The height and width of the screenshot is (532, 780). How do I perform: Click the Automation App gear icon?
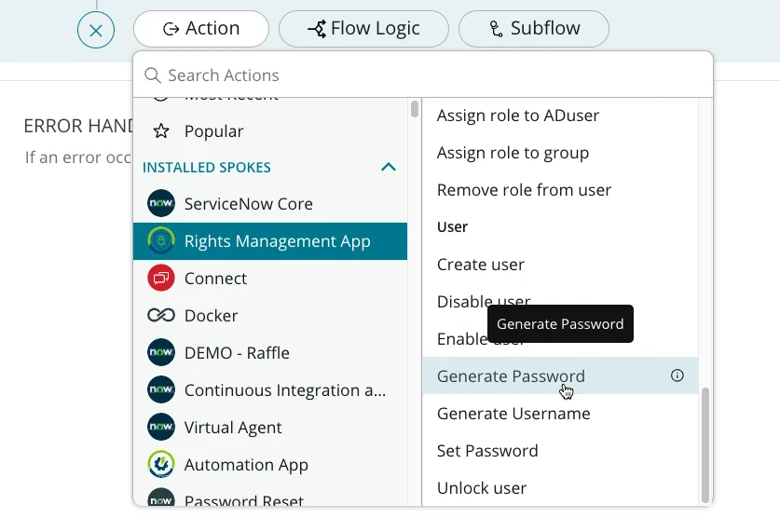(x=160, y=464)
